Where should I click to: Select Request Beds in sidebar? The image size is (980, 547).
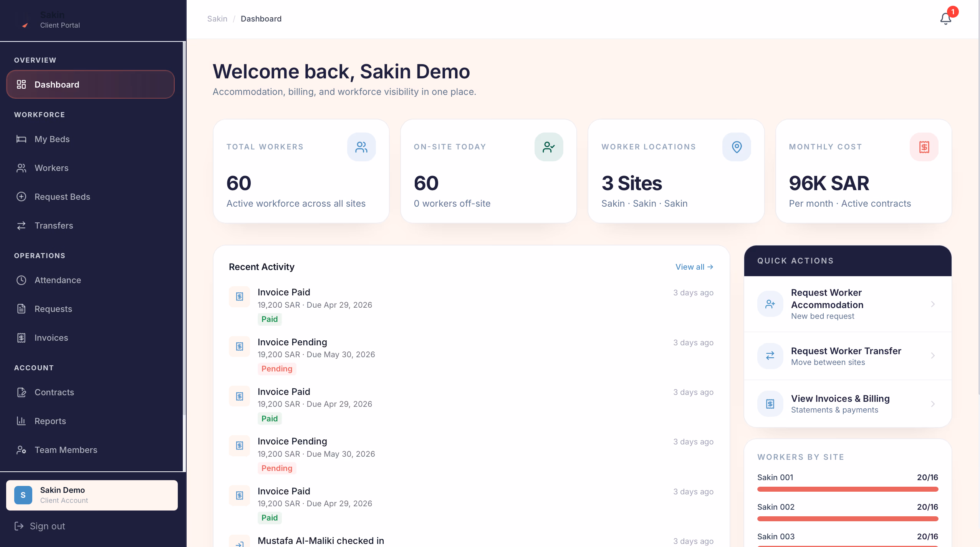click(90, 197)
